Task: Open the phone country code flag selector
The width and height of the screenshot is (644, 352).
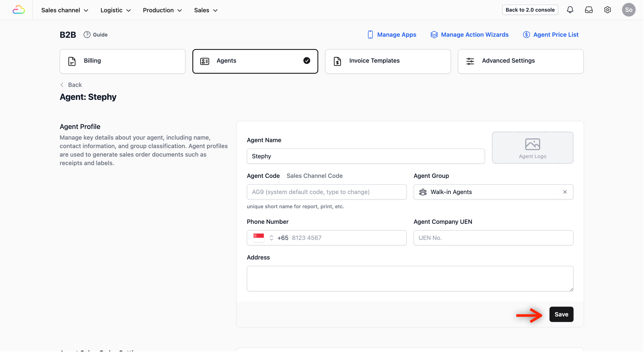Action: [264, 238]
